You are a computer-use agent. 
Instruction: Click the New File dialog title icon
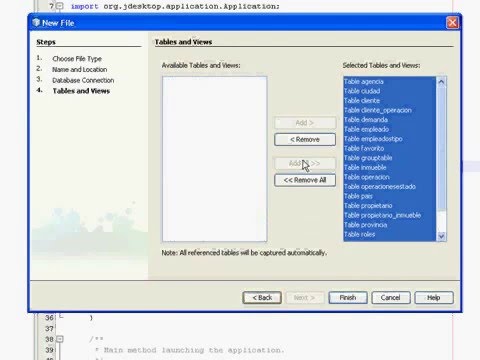[x=36, y=22]
